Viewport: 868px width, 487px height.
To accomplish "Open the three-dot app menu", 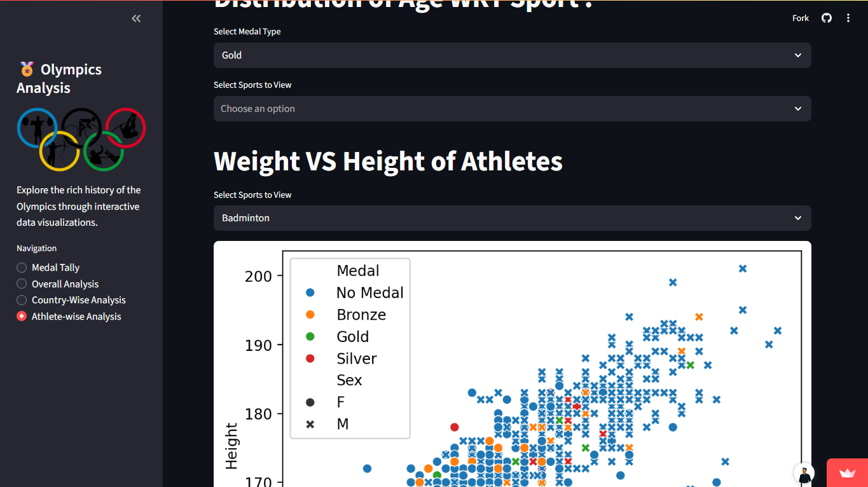I will coord(848,18).
